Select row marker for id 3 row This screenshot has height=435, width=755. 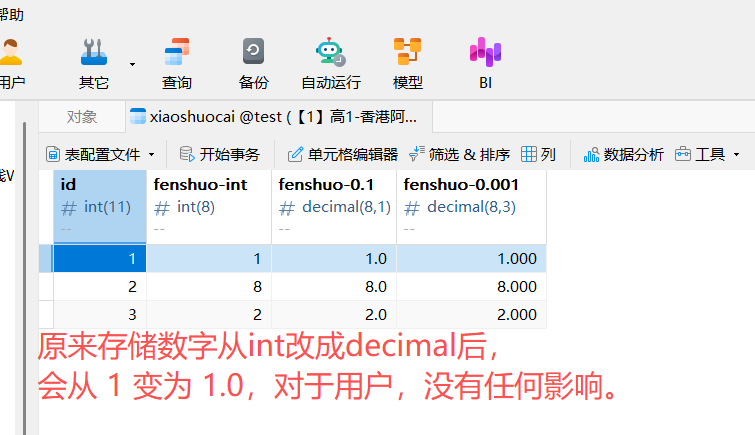[46, 315]
